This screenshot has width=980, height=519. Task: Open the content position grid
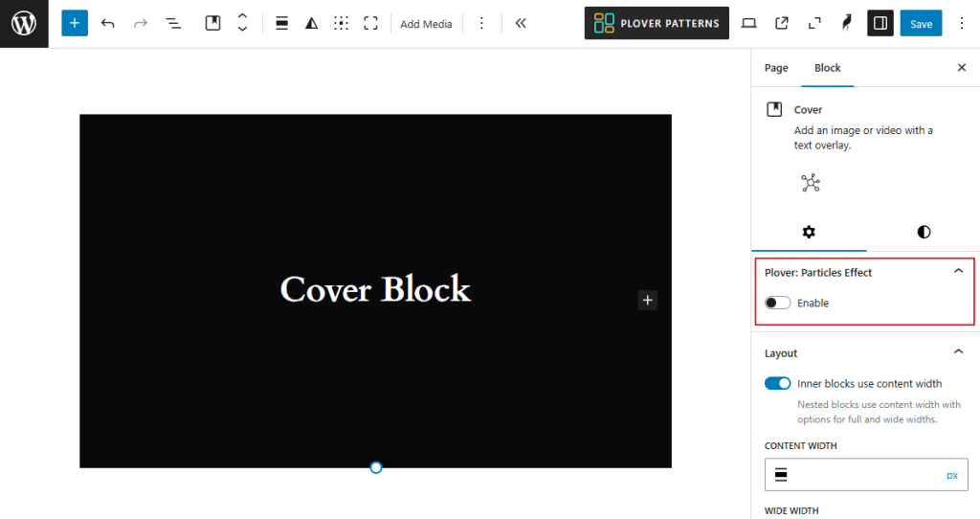(x=341, y=23)
